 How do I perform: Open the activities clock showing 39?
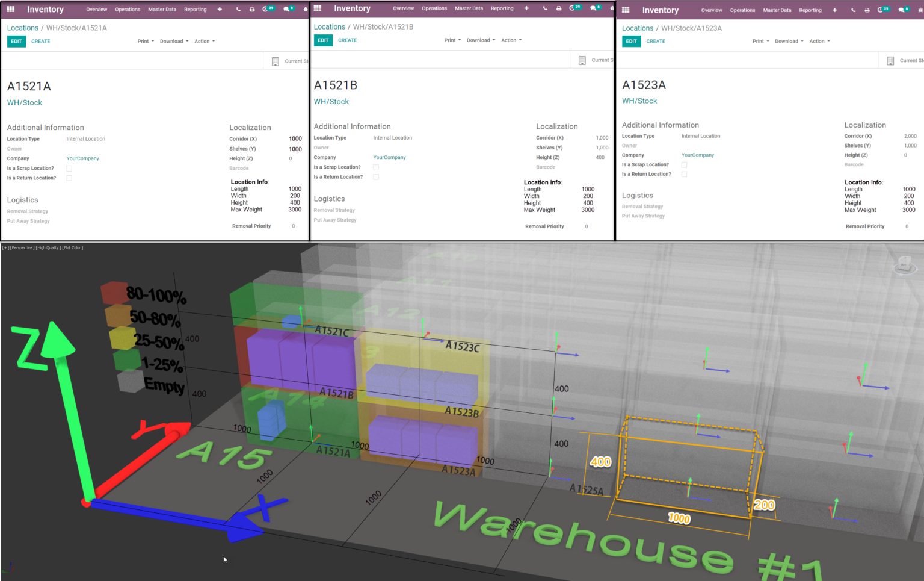(x=265, y=9)
